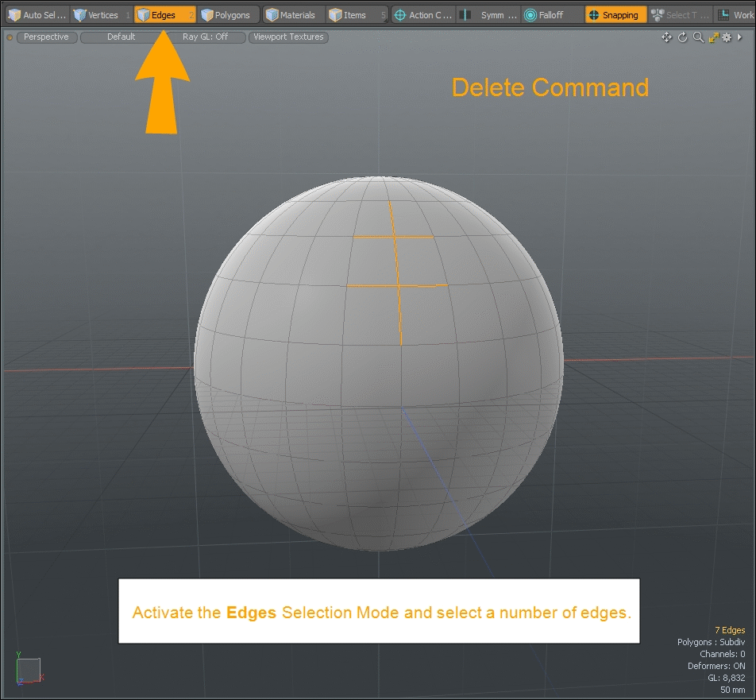Viewport: 756px width, 700px height.
Task: Open viewport settings gear icon
Action: (x=727, y=37)
